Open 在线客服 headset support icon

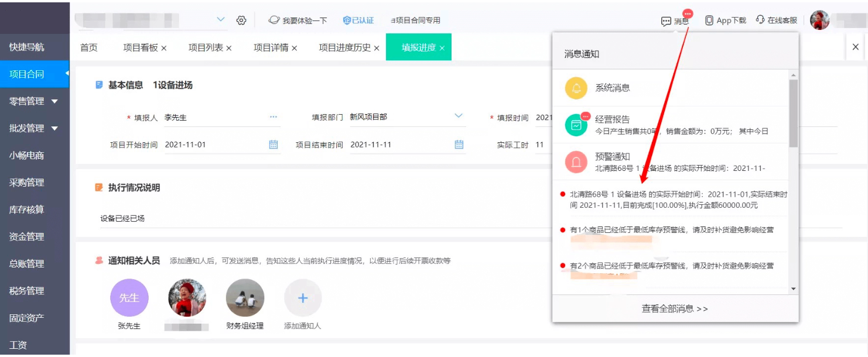[760, 20]
